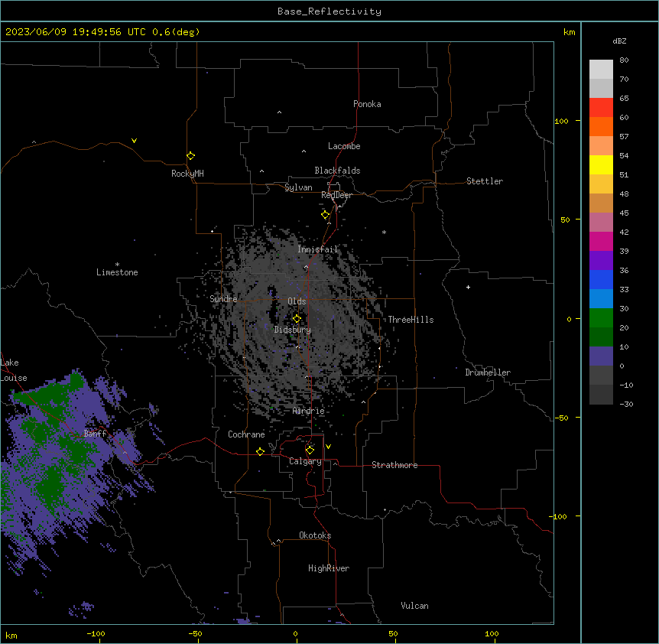Click the yellow legend swatch between 54 and 51

click(x=601, y=164)
